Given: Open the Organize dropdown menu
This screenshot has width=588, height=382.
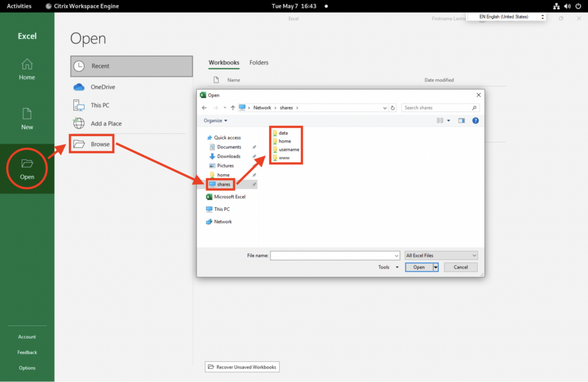Looking at the screenshot, I should coord(215,121).
